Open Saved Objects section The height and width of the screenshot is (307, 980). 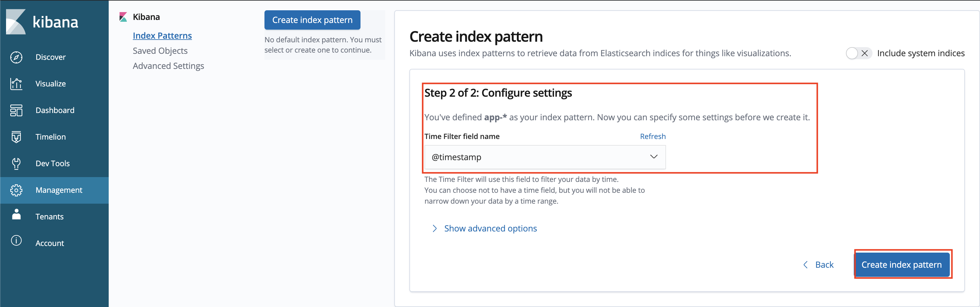coord(160,51)
